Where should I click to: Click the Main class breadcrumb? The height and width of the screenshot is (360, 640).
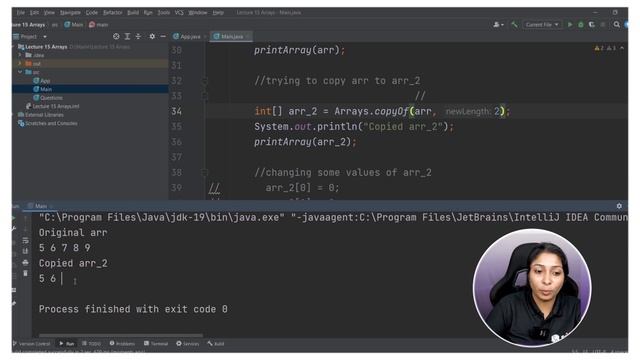coord(74,25)
